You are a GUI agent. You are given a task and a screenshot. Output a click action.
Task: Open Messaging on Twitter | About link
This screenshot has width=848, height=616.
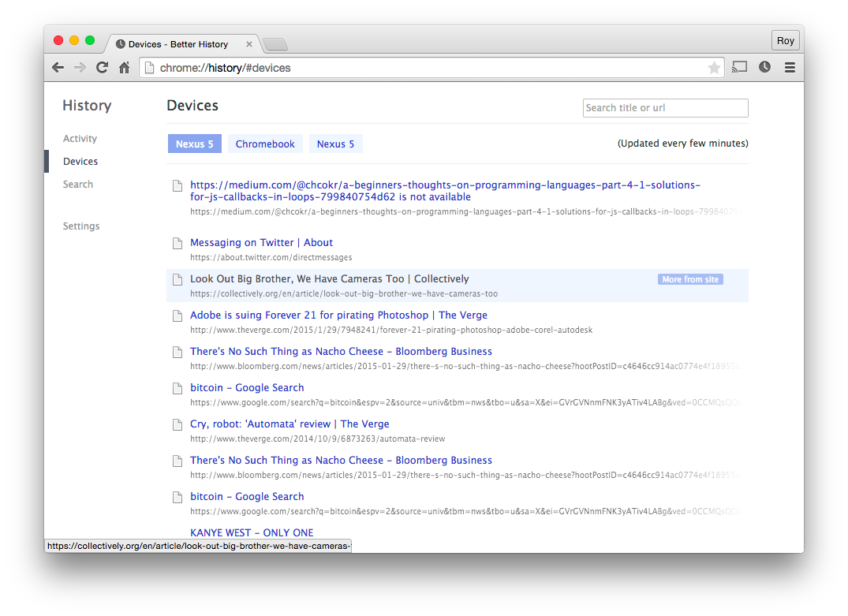click(261, 243)
